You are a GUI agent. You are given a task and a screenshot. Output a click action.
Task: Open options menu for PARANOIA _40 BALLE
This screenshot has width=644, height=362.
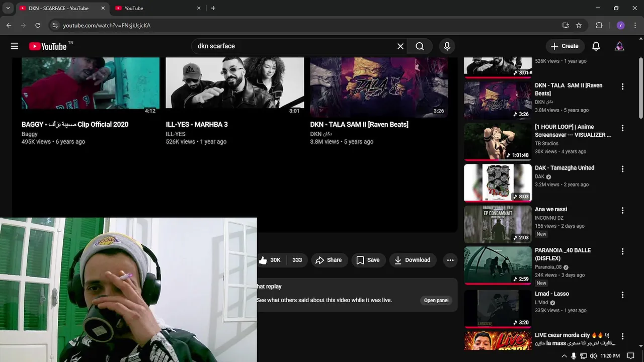coord(622,251)
